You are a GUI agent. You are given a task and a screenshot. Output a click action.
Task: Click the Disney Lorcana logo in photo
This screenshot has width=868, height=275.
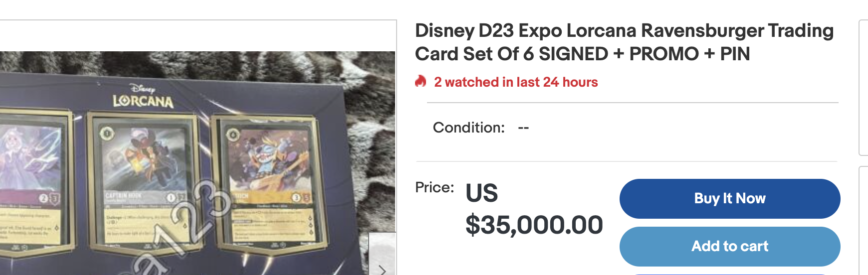[x=143, y=97]
